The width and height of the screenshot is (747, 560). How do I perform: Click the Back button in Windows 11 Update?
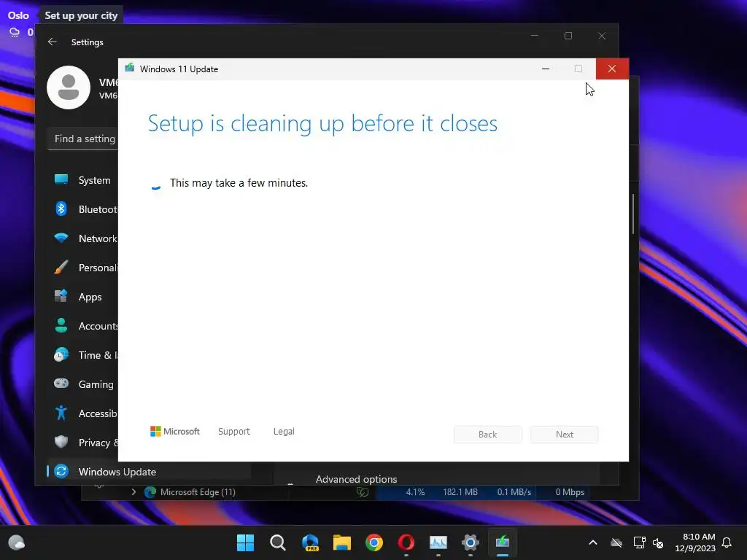pyautogui.click(x=488, y=435)
